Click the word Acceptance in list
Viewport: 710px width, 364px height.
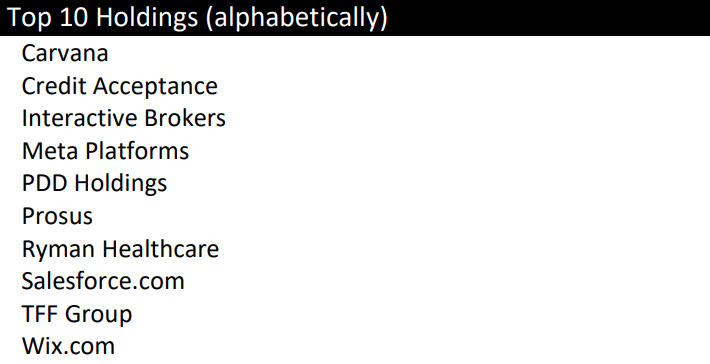tap(155, 87)
